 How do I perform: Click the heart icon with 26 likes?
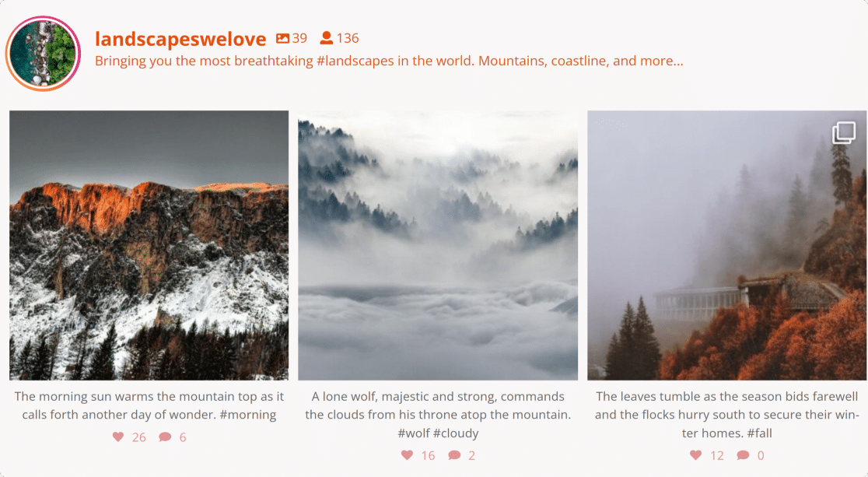click(x=118, y=437)
